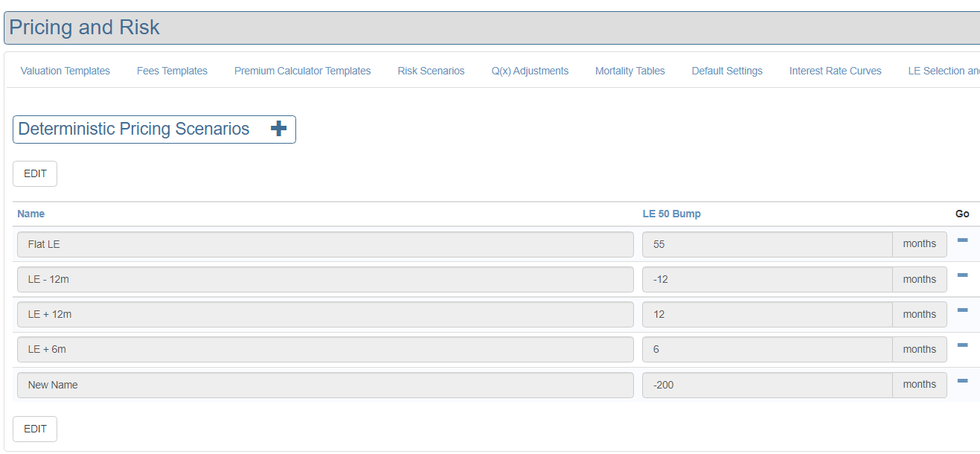Go to Premium Calculator Templates tab

point(302,71)
